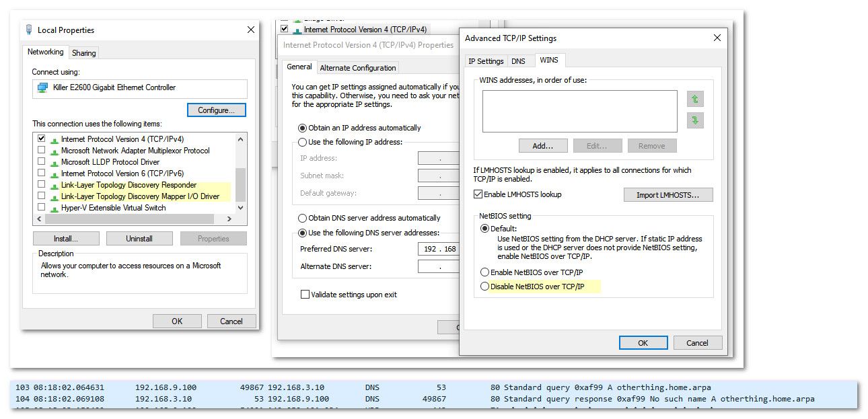Click the Preferred DNS server field

point(438,249)
